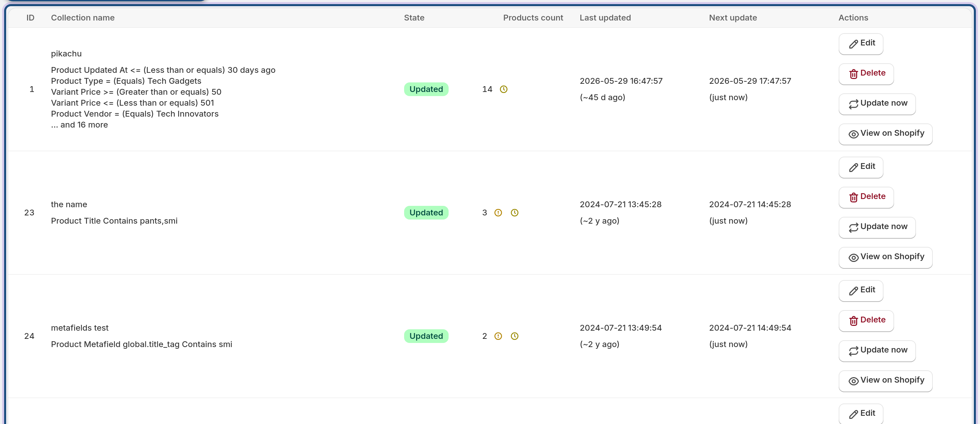Run Update now for 'the name' collection
Screen dimensions: 980x424
click(x=877, y=227)
